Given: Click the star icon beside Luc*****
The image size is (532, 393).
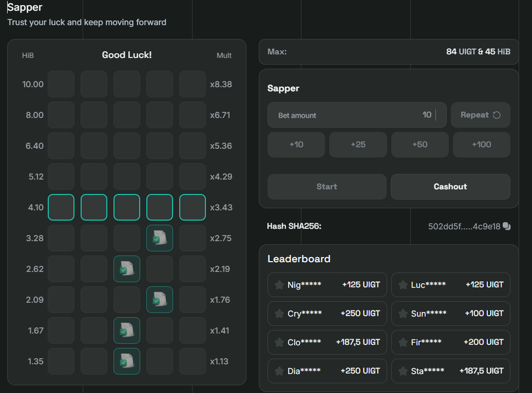Looking at the screenshot, I should [403, 285].
